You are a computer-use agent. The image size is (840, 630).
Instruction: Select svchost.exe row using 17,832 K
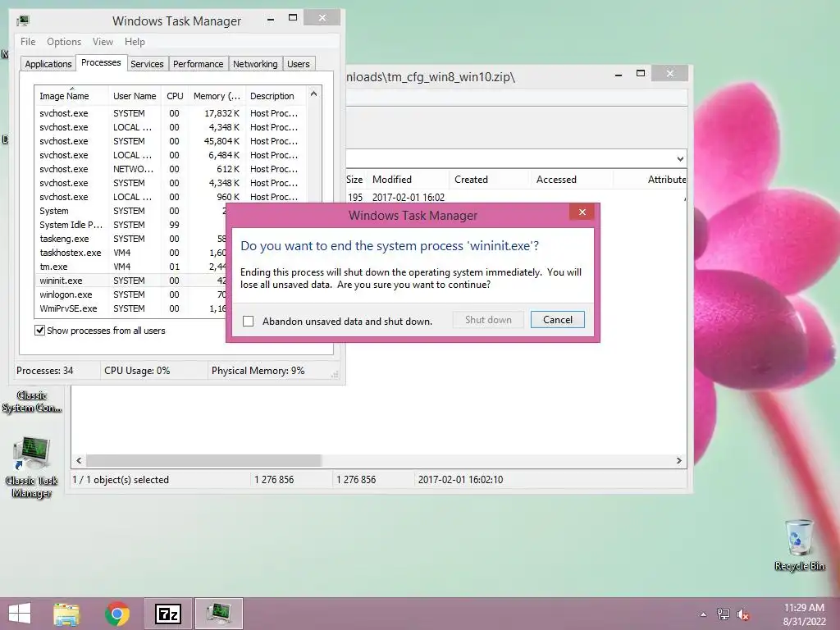click(x=171, y=113)
